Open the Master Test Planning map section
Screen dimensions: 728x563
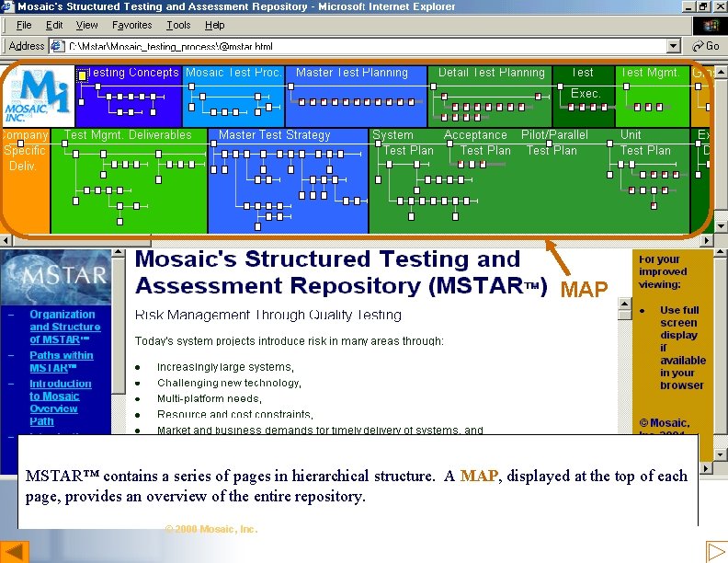tap(352, 73)
